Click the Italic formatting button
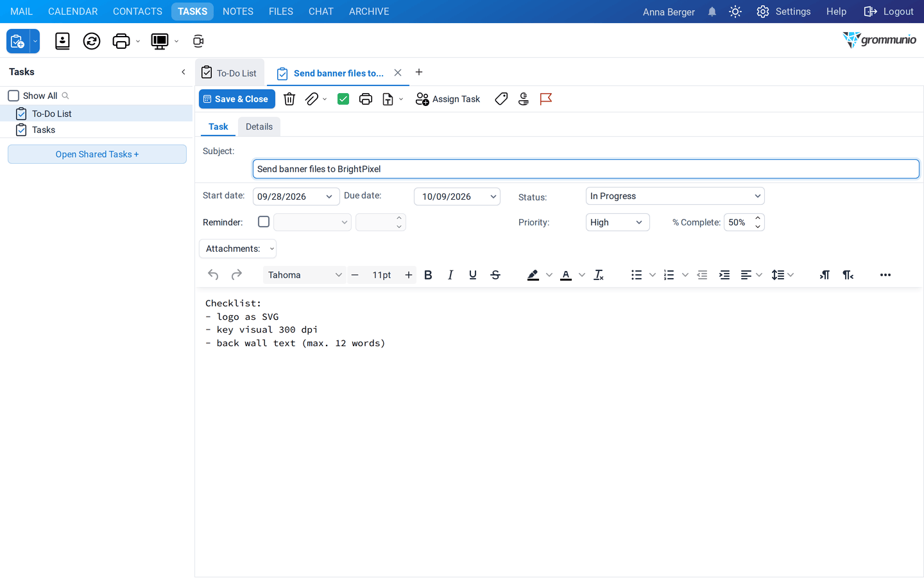 [x=450, y=275]
